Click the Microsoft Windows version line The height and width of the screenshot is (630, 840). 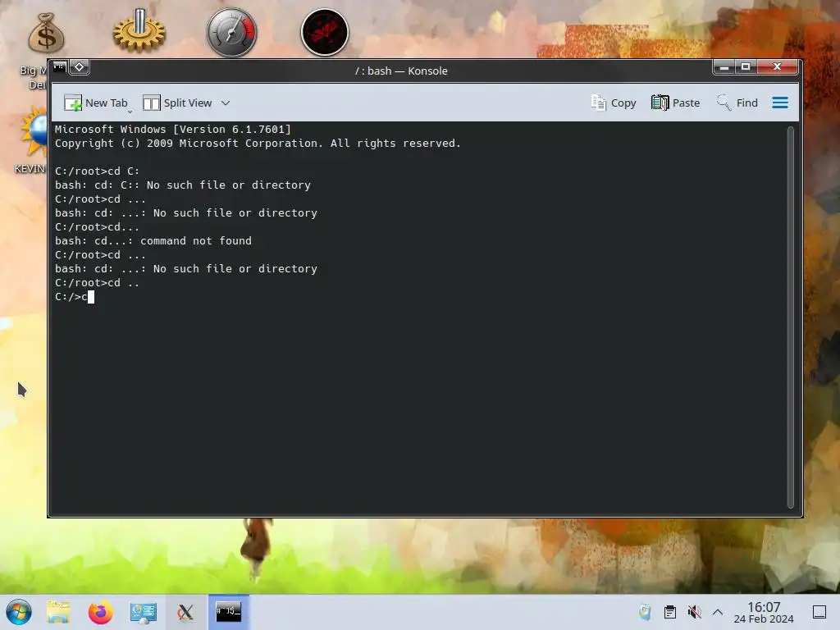click(172, 129)
